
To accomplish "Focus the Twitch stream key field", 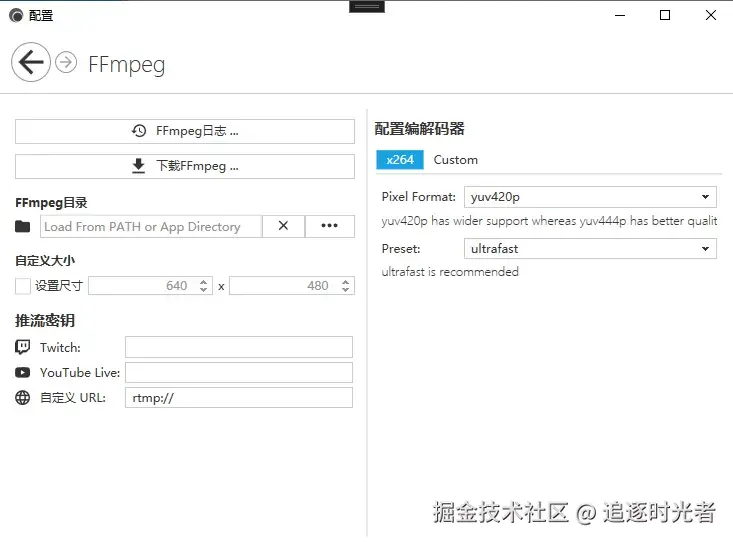I will click(239, 347).
